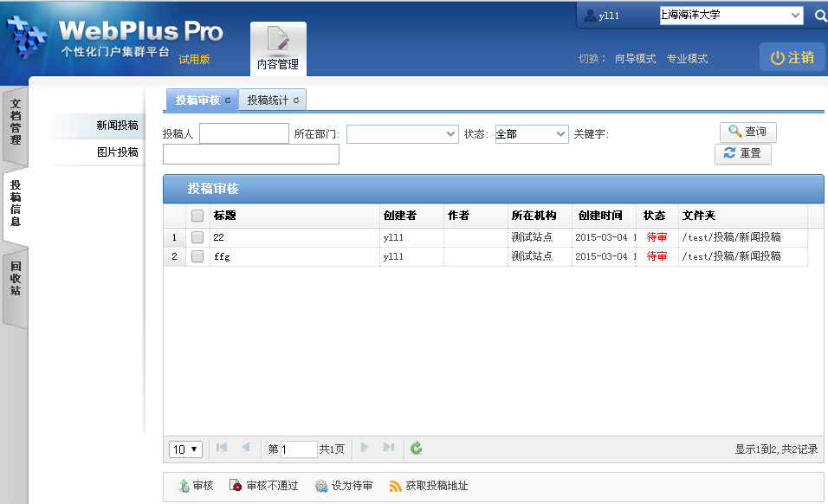Click the next page arrow icon
This screenshot has width=828, height=504.
tap(365, 448)
